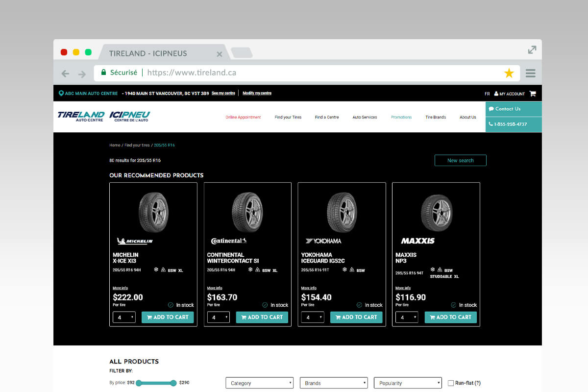The width and height of the screenshot is (588, 392).
Task: Click the Continental WinterContact SI tire image
Action: click(x=247, y=212)
